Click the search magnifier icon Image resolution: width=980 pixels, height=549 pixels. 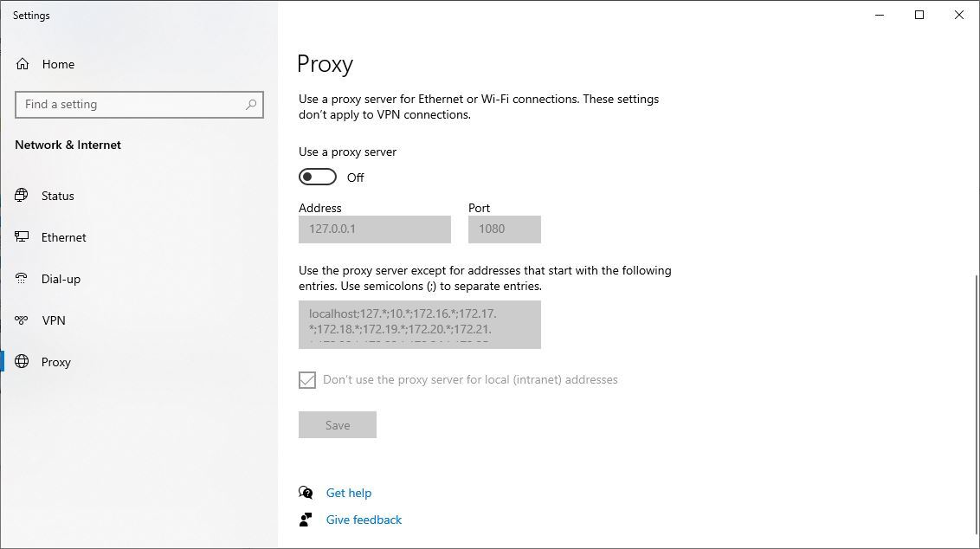coord(251,105)
